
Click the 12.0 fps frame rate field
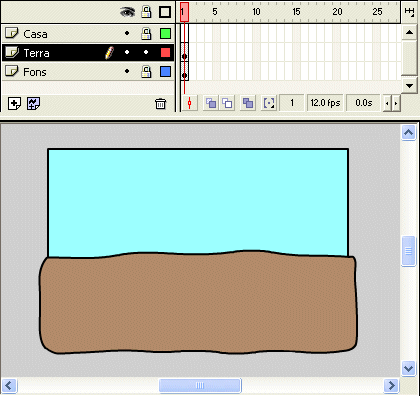click(x=325, y=103)
